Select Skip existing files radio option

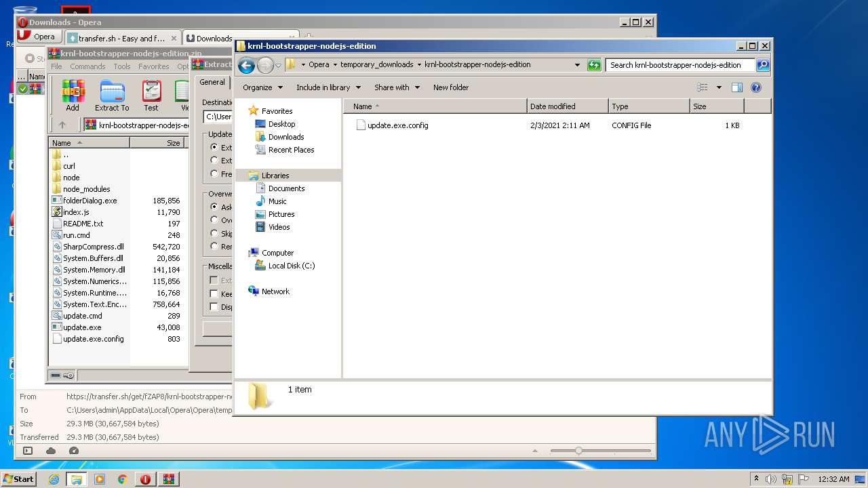(214, 233)
